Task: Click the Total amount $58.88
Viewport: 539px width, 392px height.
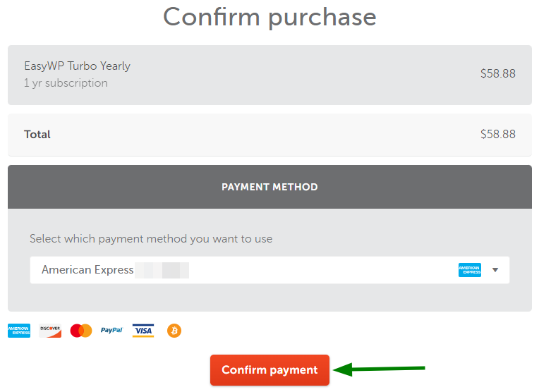Action: click(498, 134)
